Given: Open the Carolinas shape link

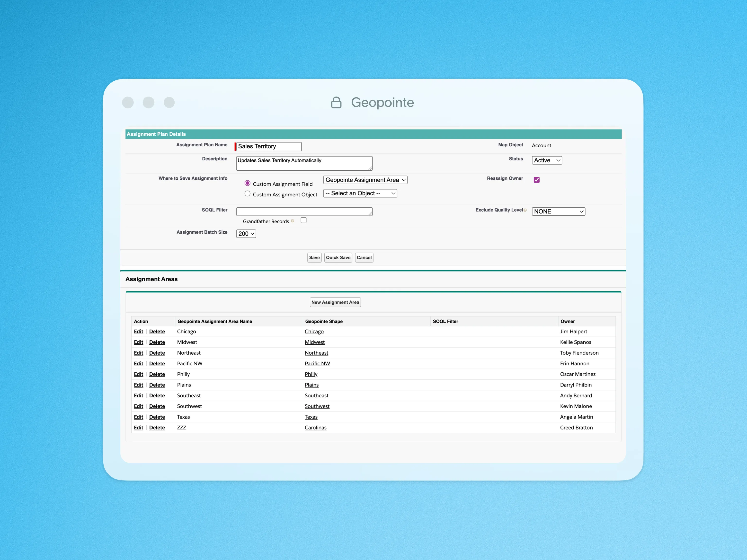Looking at the screenshot, I should click(315, 428).
